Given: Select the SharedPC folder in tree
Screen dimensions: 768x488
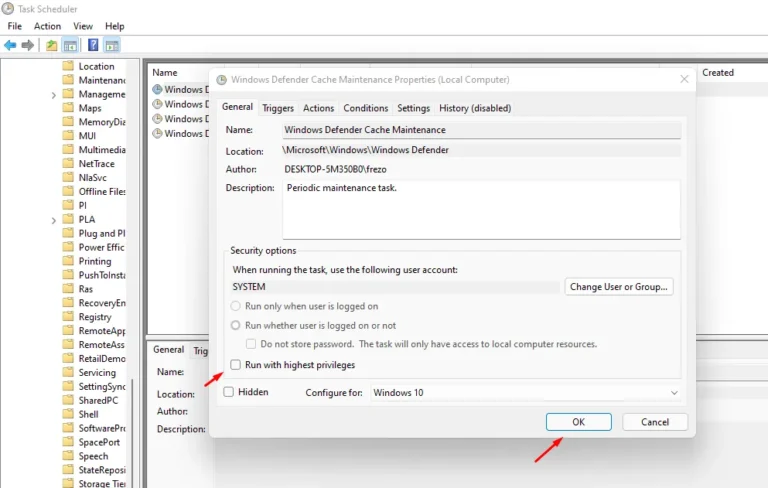Looking at the screenshot, I should tap(98, 400).
